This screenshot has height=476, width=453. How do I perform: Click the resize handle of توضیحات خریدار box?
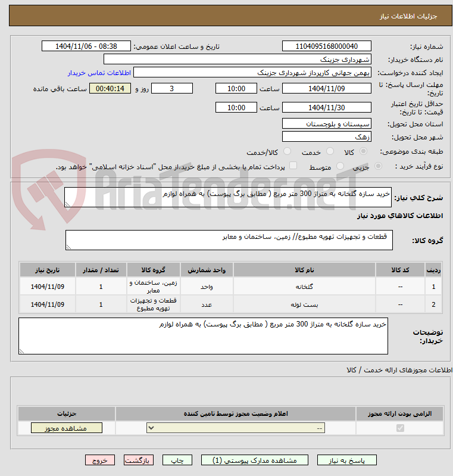coord(21,351)
